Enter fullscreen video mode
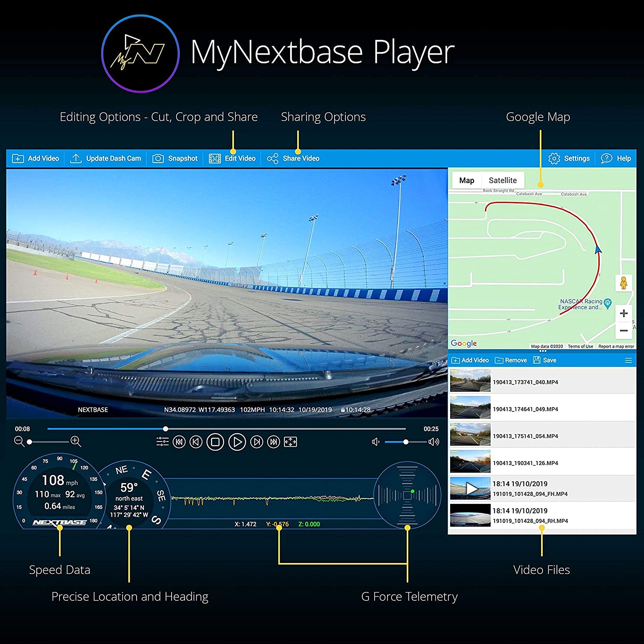This screenshot has height=644, width=644. (290, 442)
